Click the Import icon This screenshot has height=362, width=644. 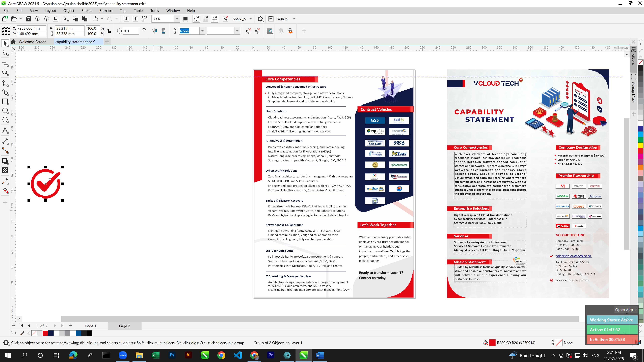point(126,19)
